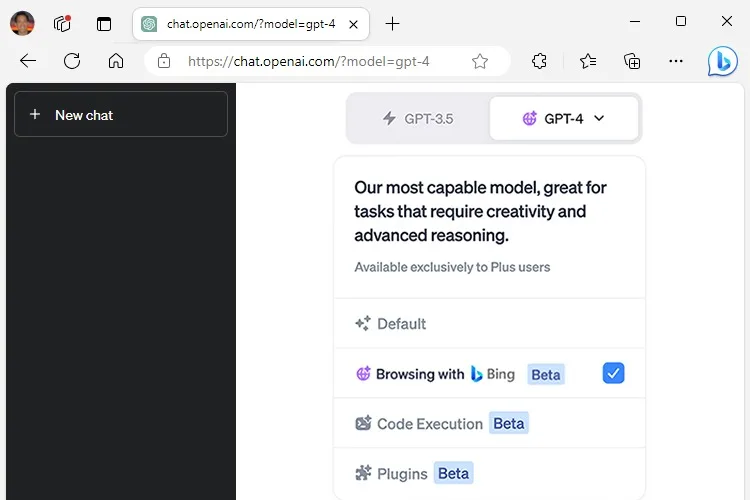Open the Collections icon in the toolbar
Viewport: 750px width, 500px height.
tap(632, 61)
